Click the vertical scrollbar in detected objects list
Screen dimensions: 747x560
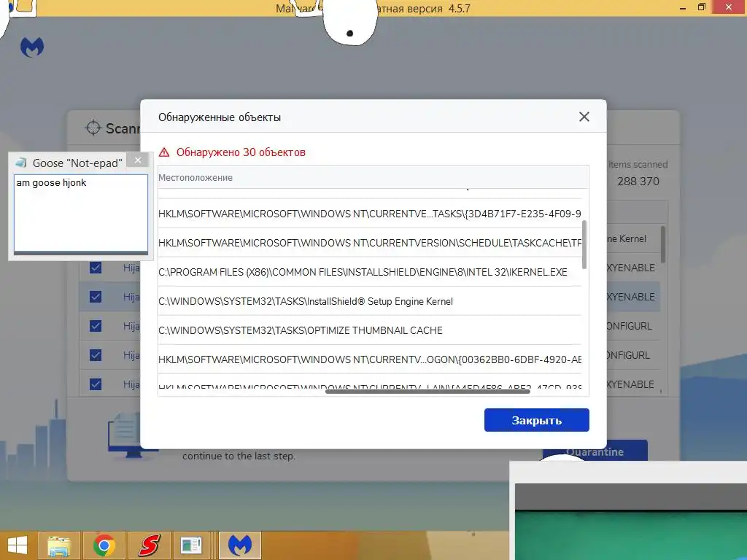tap(584, 244)
